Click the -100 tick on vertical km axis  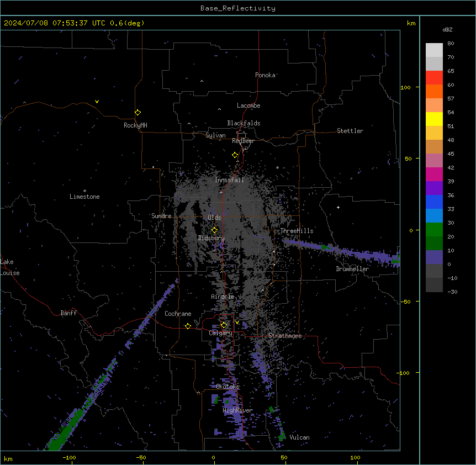[404, 373]
